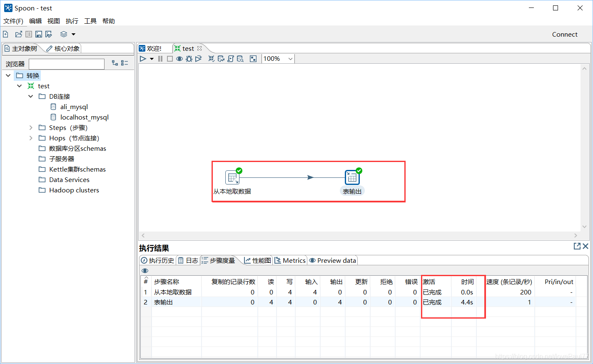Open the 性能图 tab
Viewport: 593px width, 364px height.
258,260
